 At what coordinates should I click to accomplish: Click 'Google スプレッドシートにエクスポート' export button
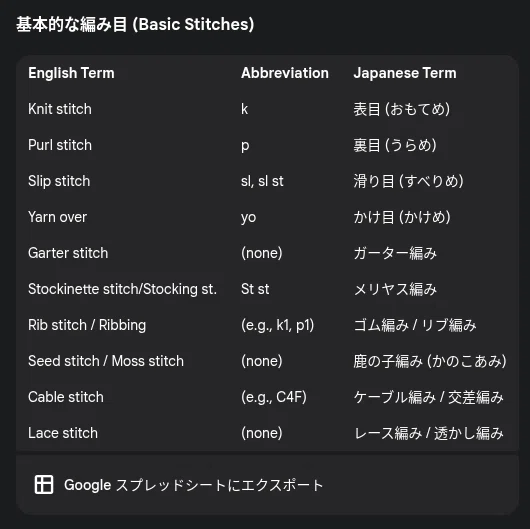tap(267, 484)
